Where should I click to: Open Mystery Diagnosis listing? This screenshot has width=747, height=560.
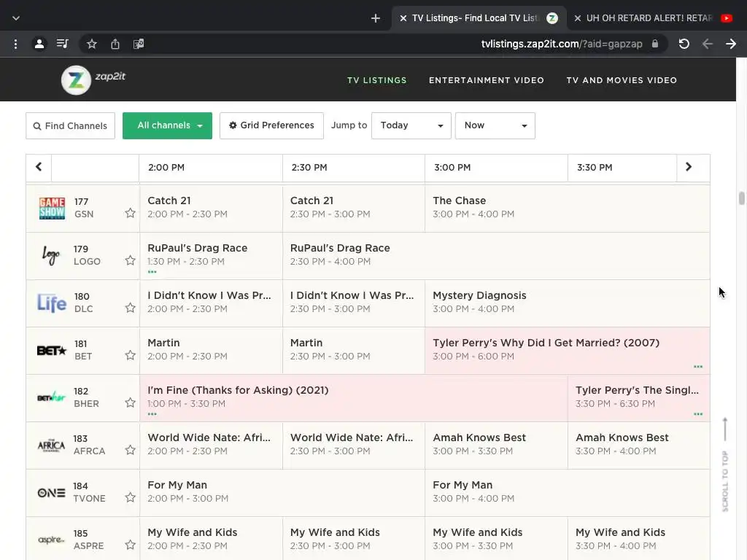point(567,303)
